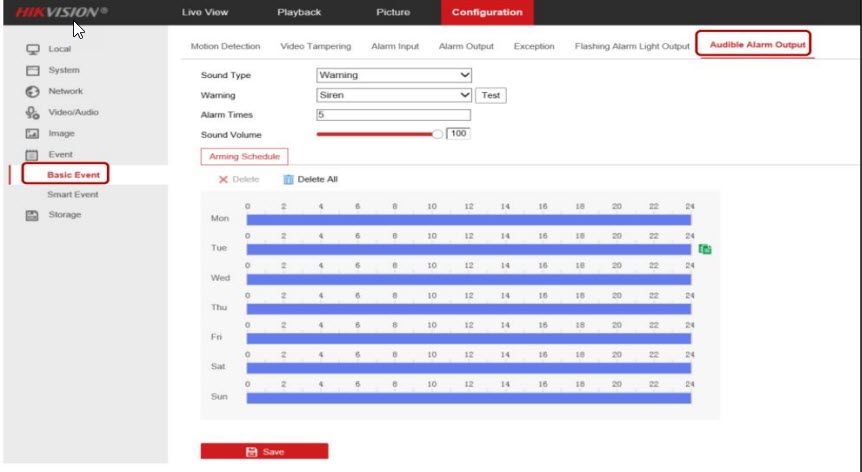Click the System icon in sidebar
This screenshot has width=862, height=472.
[32, 71]
